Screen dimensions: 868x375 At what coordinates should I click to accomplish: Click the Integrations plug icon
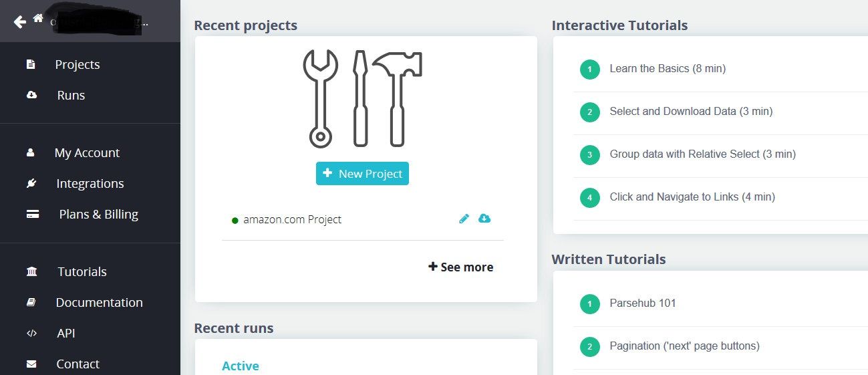[31, 184]
